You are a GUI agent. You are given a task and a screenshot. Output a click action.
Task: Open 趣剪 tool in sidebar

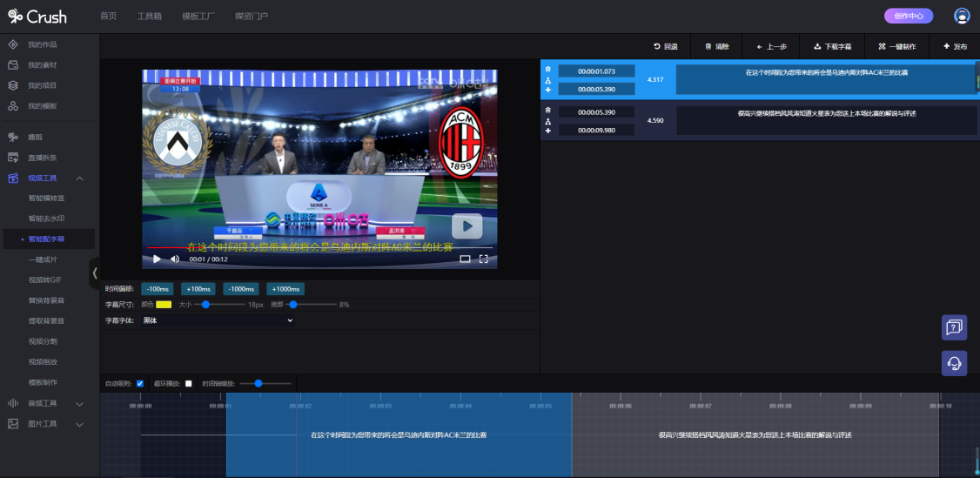tap(34, 137)
